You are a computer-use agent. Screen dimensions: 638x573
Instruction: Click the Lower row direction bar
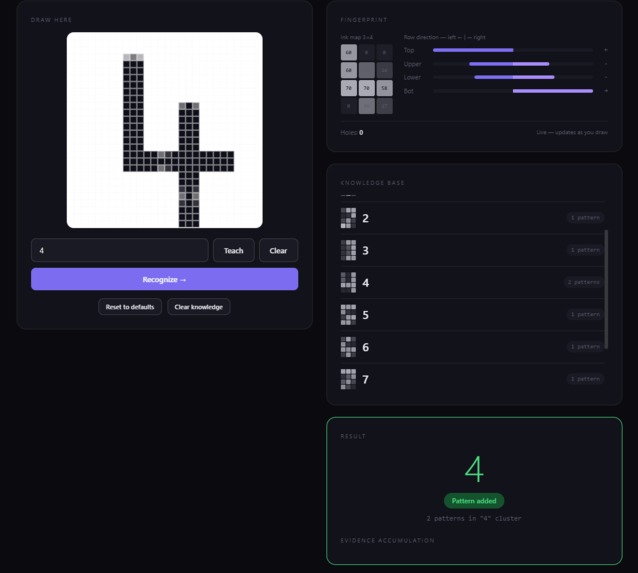[513, 77]
